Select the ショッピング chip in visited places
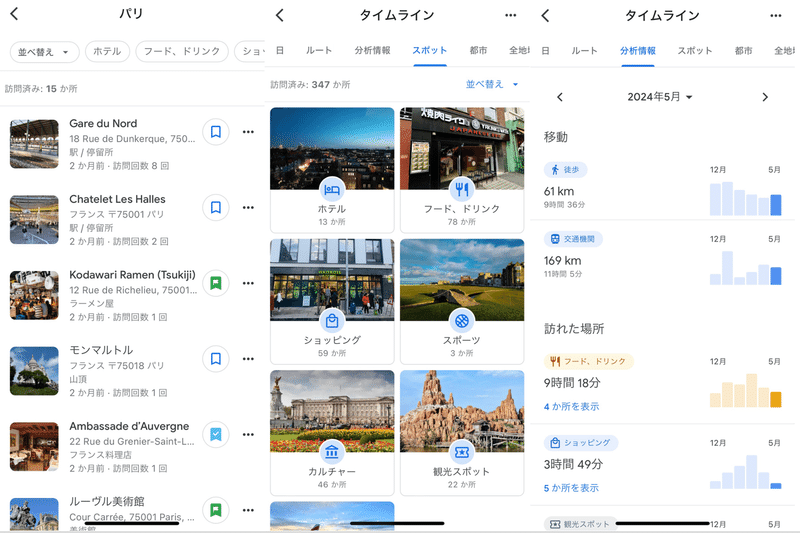Viewport: 800px width, 533px height. [x=581, y=443]
